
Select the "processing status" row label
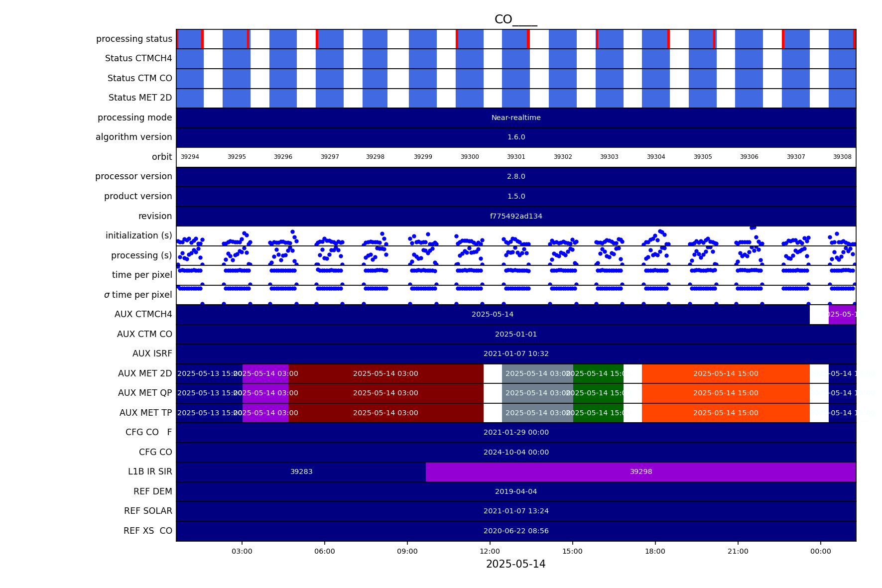click(134, 39)
